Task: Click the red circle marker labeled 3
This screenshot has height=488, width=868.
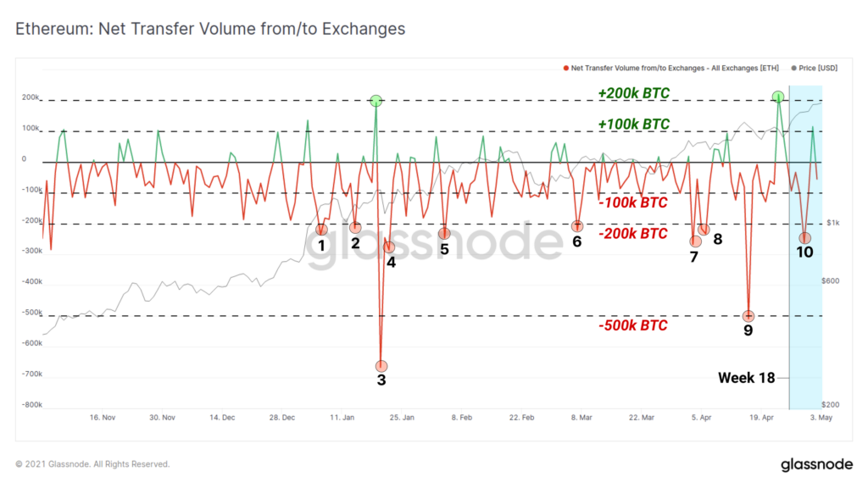Action: point(381,366)
